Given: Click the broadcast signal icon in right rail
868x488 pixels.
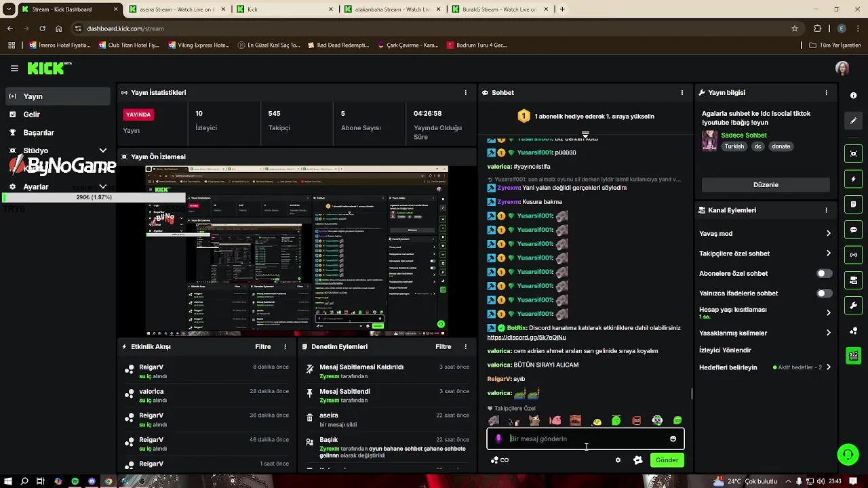Looking at the screenshot, I should [853, 255].
